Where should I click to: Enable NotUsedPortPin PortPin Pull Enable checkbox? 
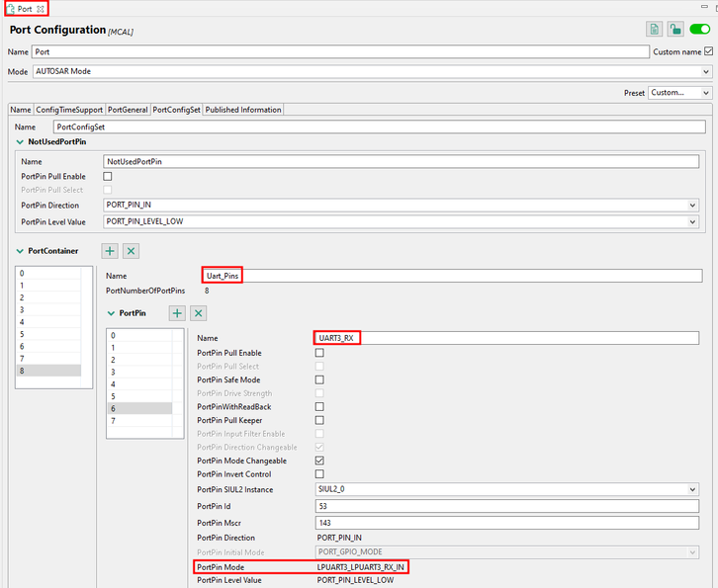pyautogui.click(x=108, y=176)
